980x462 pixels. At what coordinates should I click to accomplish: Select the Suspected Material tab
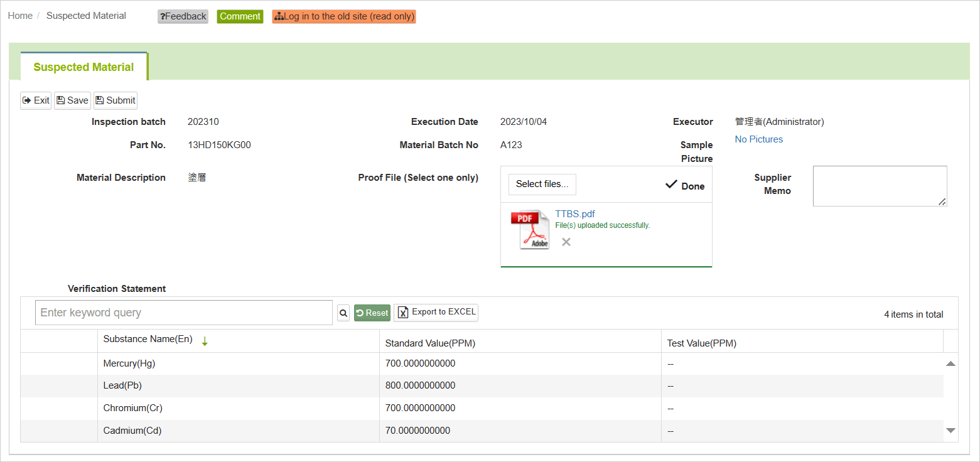pos(83,67)
